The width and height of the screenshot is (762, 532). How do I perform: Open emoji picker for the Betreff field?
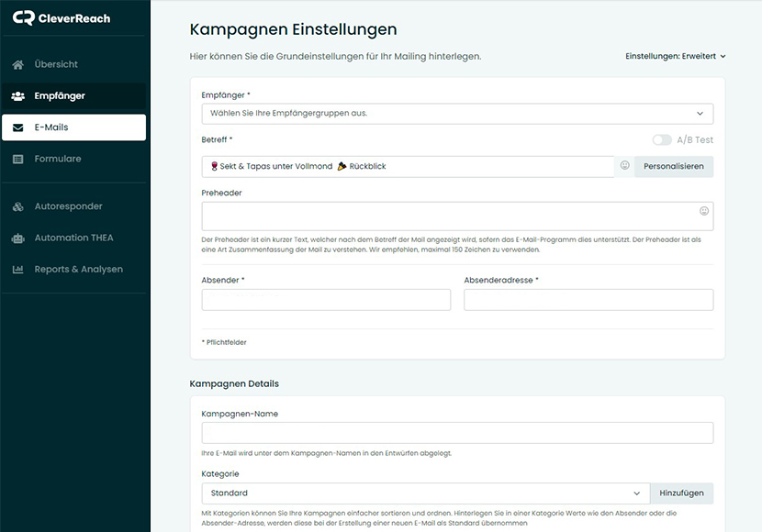624,165
